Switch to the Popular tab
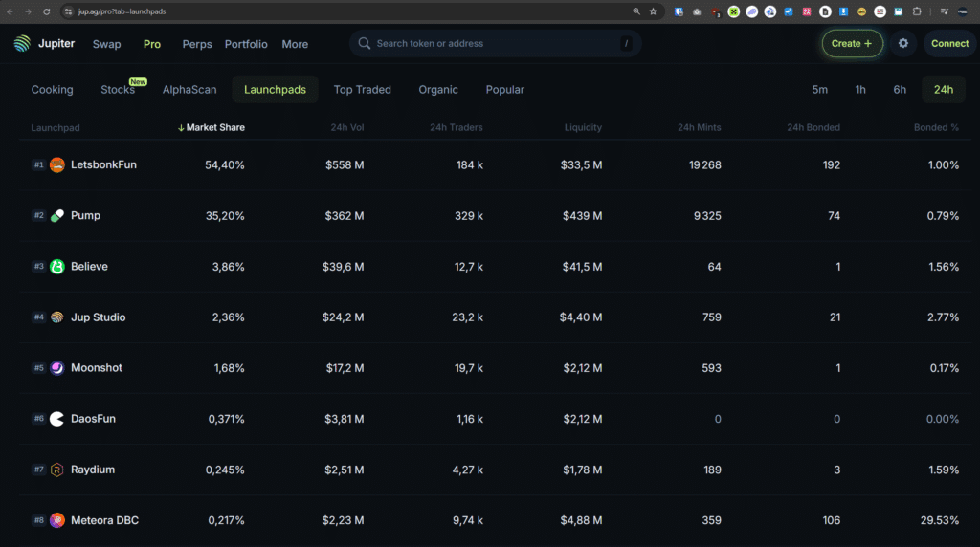 (505, 89)
